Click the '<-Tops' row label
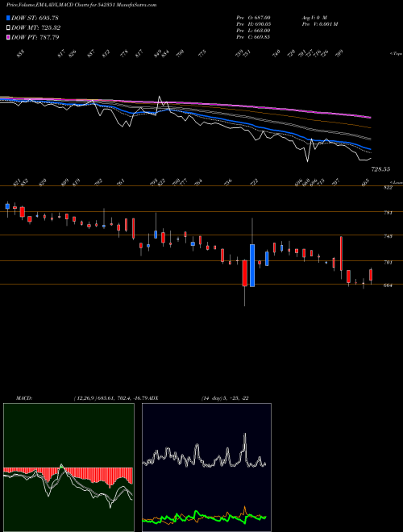Screen dimensions: 403x532 396,54
